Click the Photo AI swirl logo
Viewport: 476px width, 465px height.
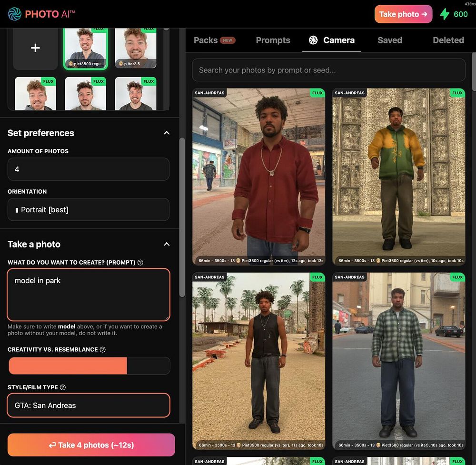tap(14, 14)
